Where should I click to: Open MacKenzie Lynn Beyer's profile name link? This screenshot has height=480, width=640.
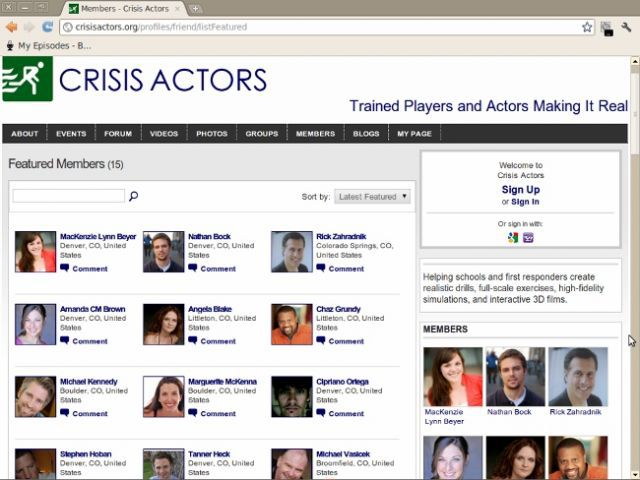click(98, 237)
